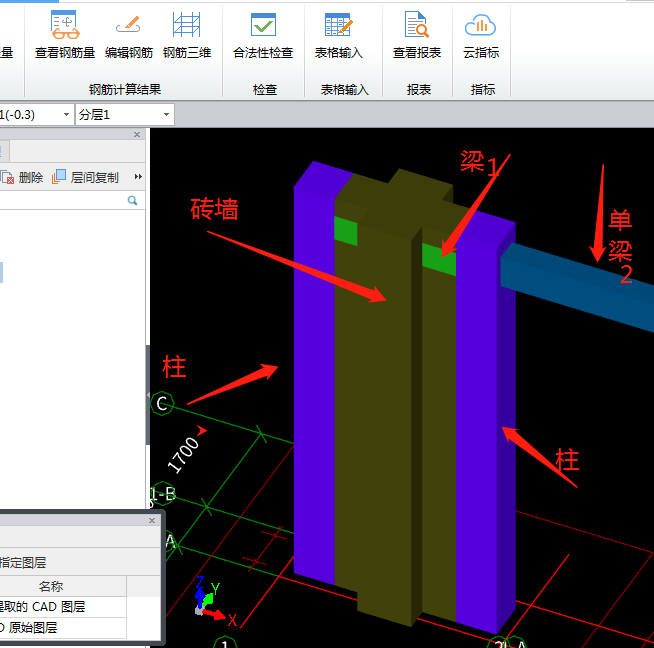The width and height of the screenshot is (654, 648).
Task: Click the search input field in left panel
Action: pos(60,201)
